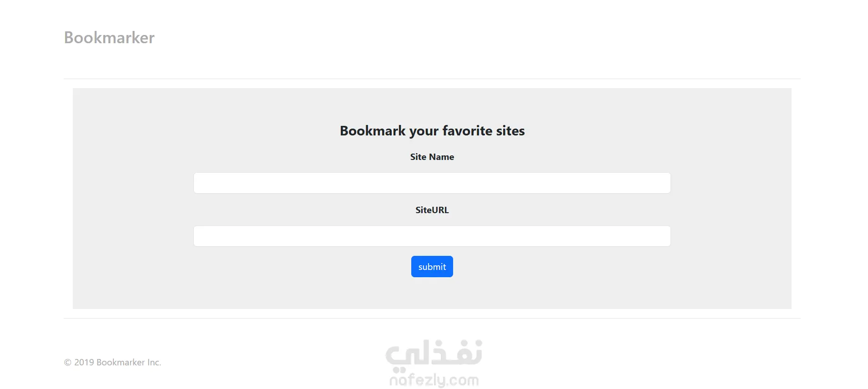
Task: Click the Arabic Nafezly logo watermark
Action: tap(434, 354)
